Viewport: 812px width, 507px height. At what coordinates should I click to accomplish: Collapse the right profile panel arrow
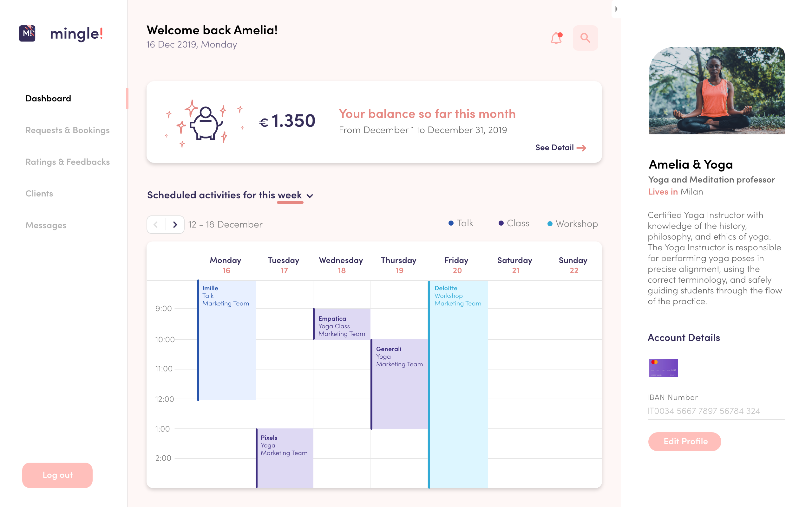click(616, 9)
